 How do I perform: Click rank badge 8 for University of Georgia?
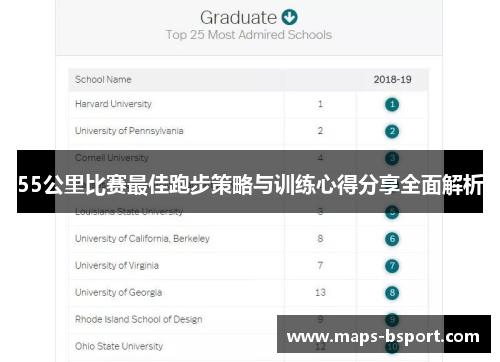click(392, 293)
